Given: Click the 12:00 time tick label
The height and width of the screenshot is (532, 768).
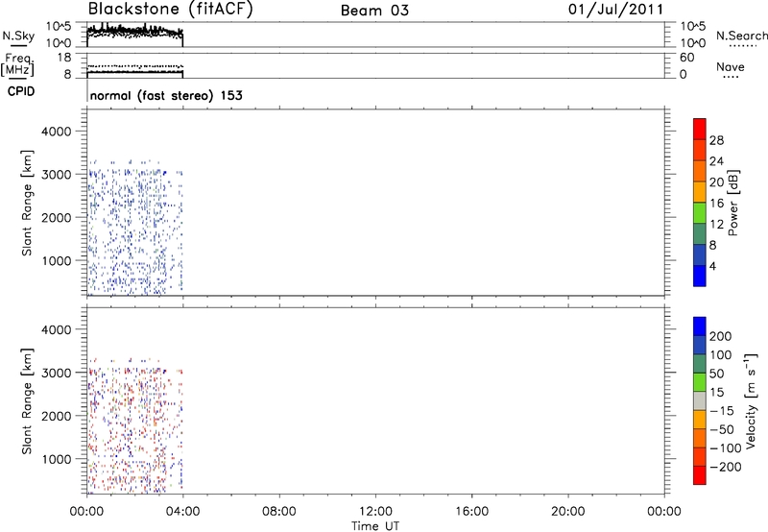Looking at the screenshot, I should click(375, 512).
